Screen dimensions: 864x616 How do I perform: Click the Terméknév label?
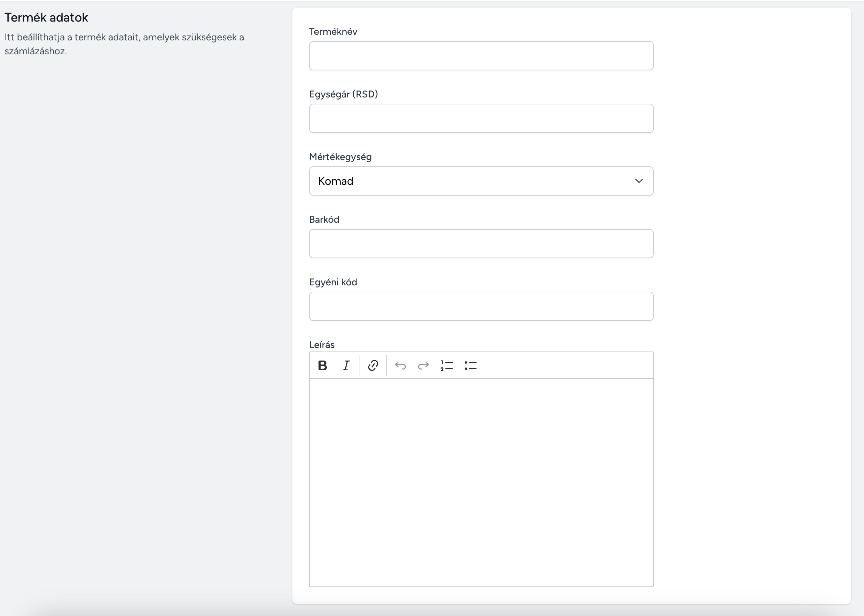(x=333, y=31)
